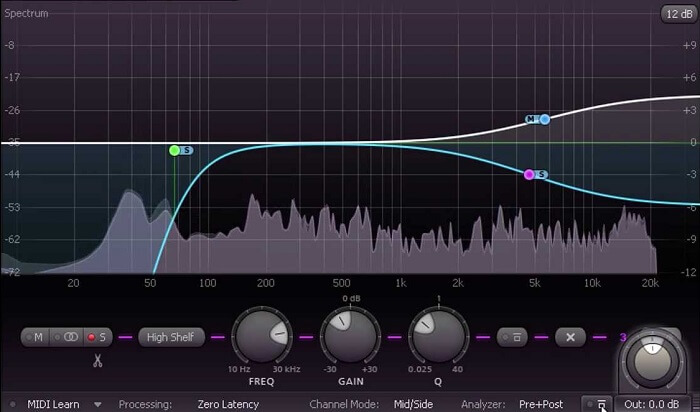Click the 30 kHz label under FREQ knob
Image resolution: width=700 pixels, height=412 pixels.
click(286, 369)
